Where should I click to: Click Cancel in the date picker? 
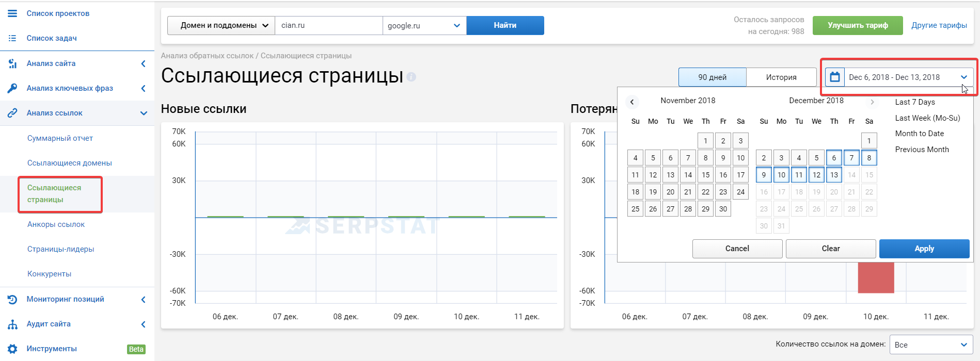737,249
